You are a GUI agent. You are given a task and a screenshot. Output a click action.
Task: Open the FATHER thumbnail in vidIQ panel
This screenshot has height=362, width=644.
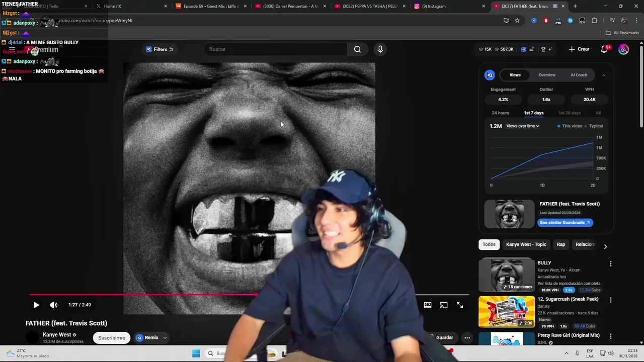tap(509, 214)
